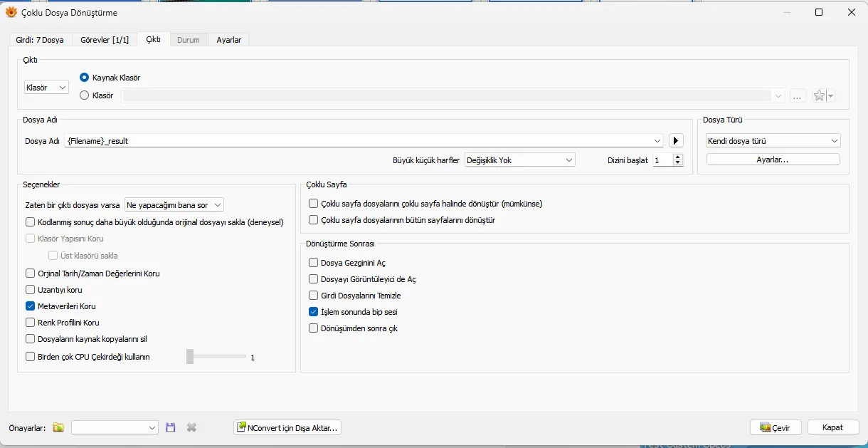Viewport: 868px width, 448px height.
Task: Open filename variables arrow button
Action: 677,141
